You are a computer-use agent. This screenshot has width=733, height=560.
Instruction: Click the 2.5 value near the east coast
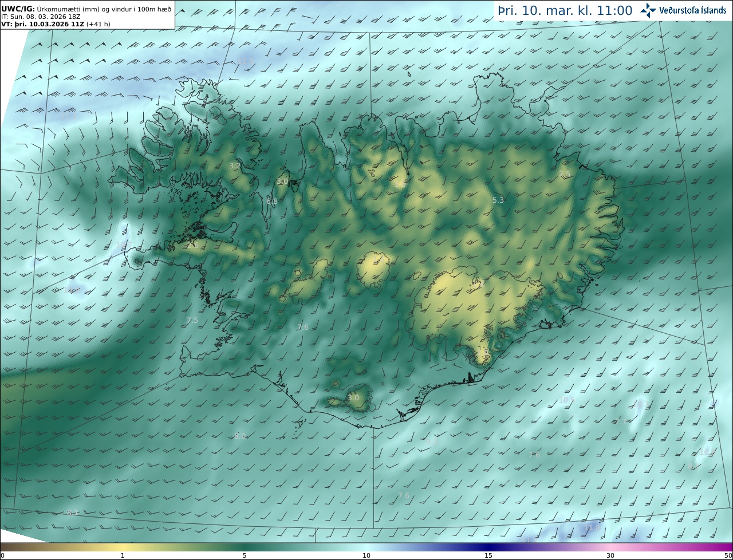point(565,174)
